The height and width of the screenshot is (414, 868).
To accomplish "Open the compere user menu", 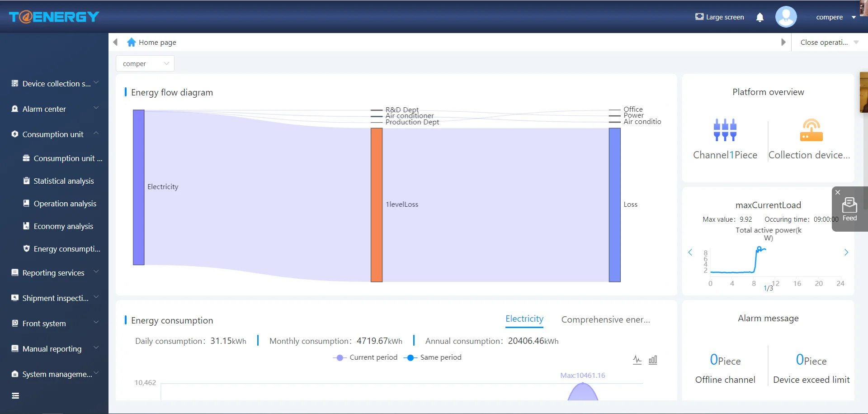I will [836, 17].
